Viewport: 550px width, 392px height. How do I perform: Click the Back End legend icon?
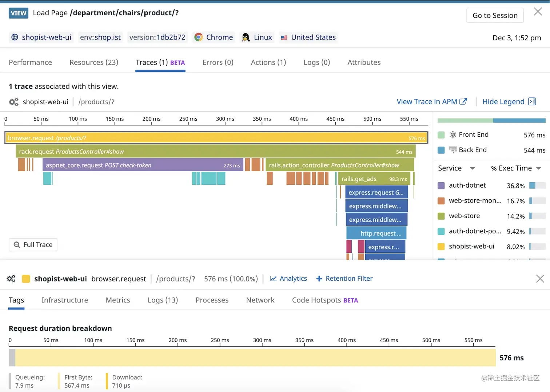453,150
